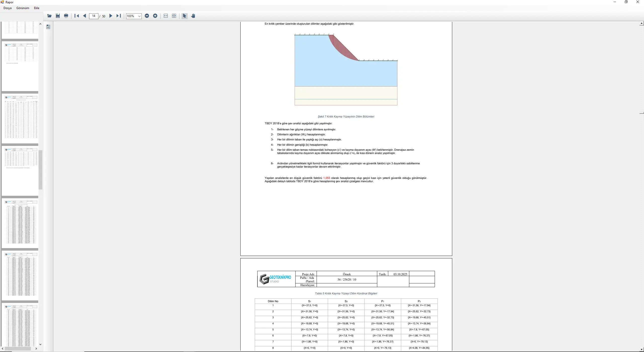Zoom out with the minus icon

[147, 16]
